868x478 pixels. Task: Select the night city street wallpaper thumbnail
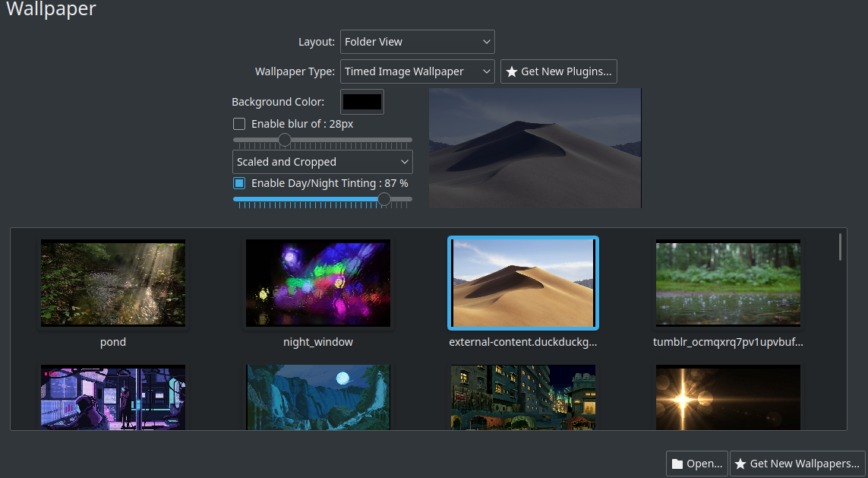click(523, 397)
